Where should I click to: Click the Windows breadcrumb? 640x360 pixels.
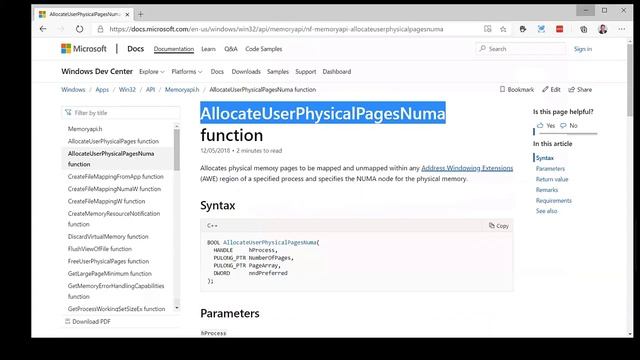point(73,89)
